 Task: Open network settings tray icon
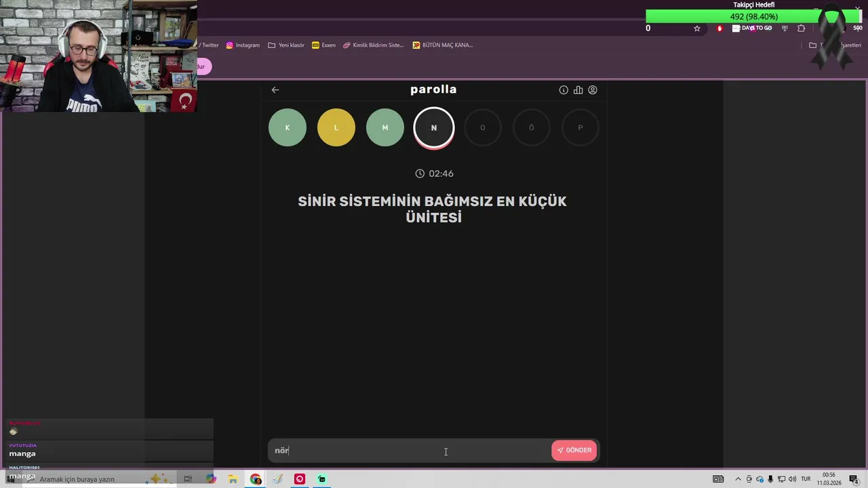coord(781,479)
